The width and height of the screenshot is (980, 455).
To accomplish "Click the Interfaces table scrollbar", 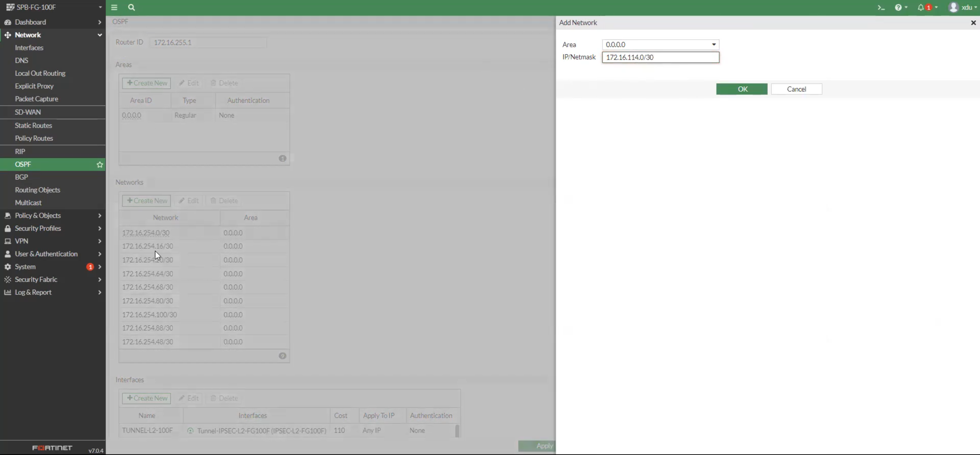I will coord(457,431).
